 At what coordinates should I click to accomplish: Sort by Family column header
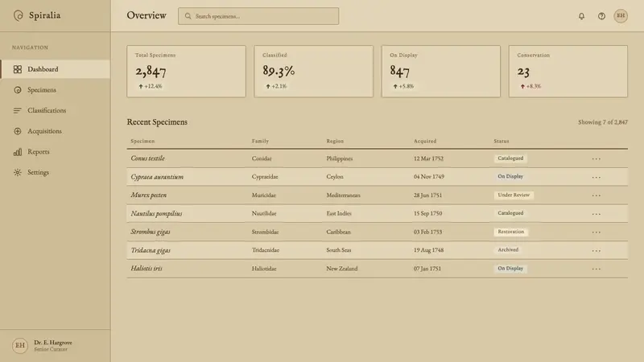click(x=260, y=142)
